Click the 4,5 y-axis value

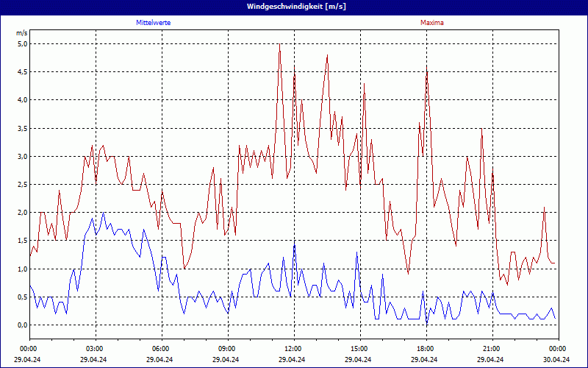tap(22, 71)
